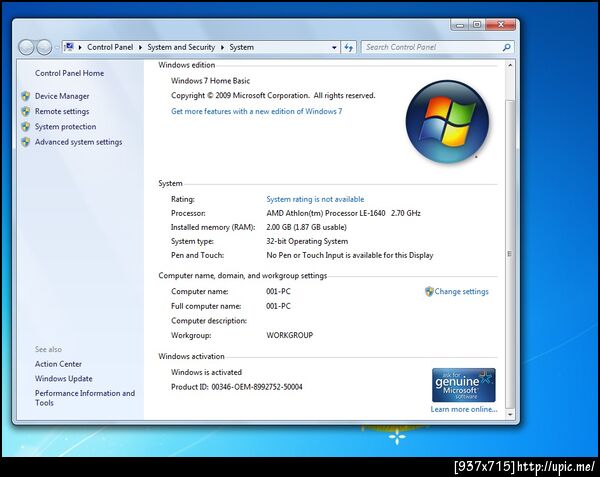This screenshot has height=477, width=600.
Task: Click the computer icon in address bar
Action: coord(69,47)
